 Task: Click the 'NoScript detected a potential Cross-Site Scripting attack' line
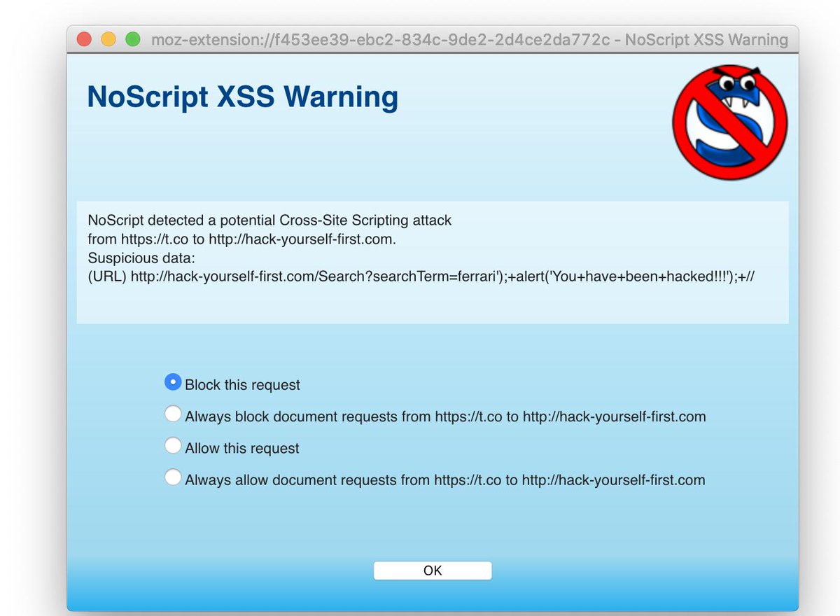pos(269,220)
